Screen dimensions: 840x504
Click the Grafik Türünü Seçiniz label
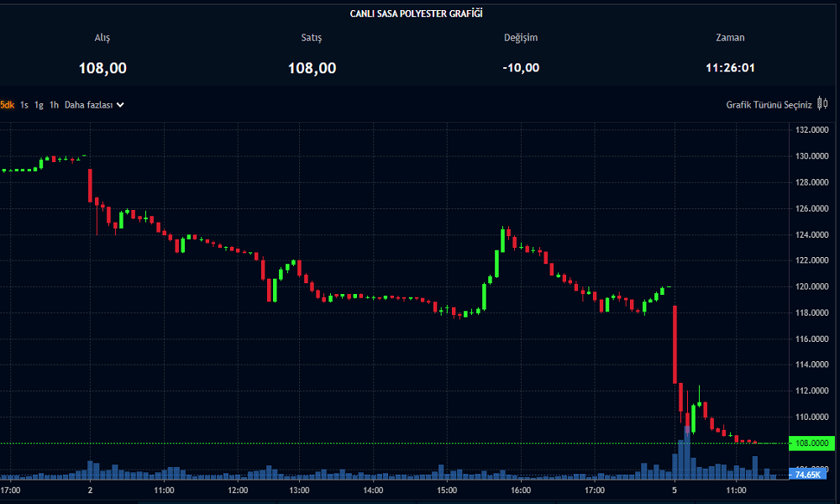769,105
